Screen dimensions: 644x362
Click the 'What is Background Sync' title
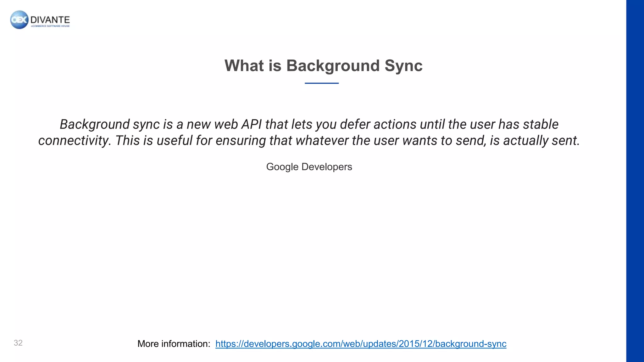coord(323,66)
